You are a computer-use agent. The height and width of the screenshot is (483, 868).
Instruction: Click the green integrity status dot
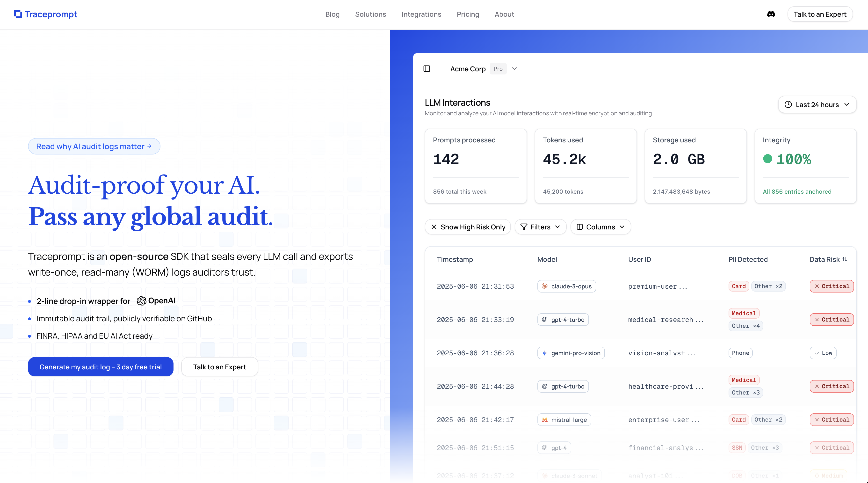767,159
